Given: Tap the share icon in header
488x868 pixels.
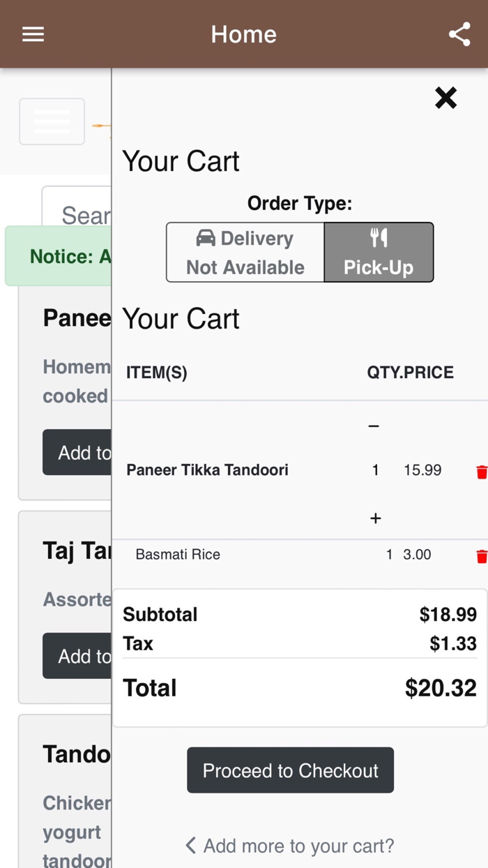Looking at the screenshot, I should coord(459,34).
